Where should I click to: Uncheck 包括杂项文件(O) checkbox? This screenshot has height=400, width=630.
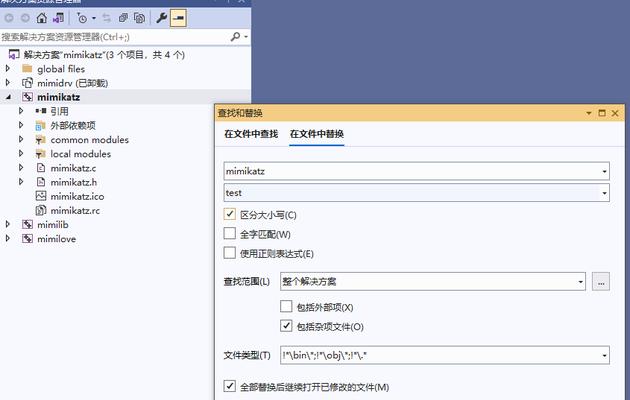[286, 326]
